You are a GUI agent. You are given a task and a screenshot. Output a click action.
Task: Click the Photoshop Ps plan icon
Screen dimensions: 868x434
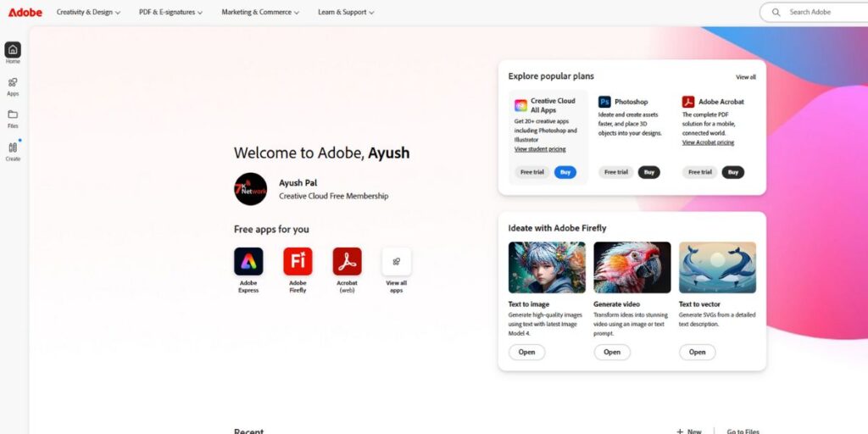[604, 102]
